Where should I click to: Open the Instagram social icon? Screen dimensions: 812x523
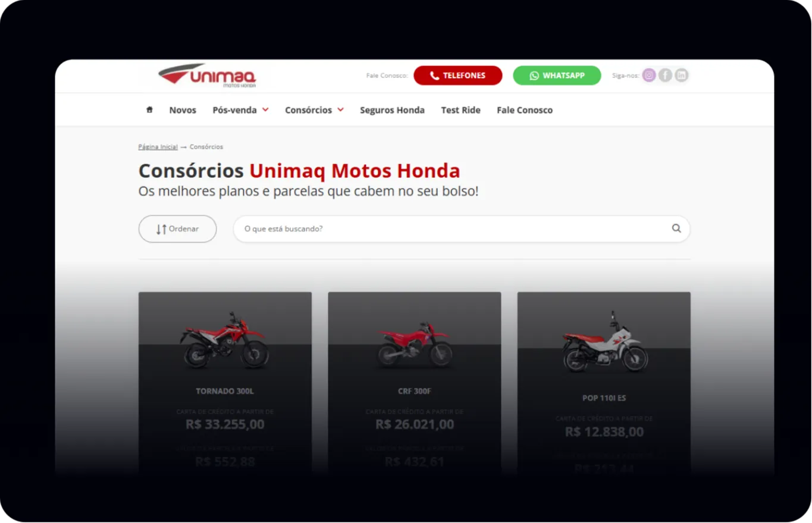[649, 75]
